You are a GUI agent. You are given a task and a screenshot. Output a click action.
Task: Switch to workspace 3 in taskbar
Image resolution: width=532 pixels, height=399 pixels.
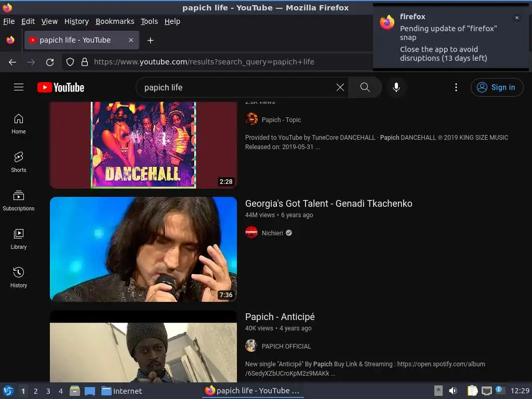[48, 391]
